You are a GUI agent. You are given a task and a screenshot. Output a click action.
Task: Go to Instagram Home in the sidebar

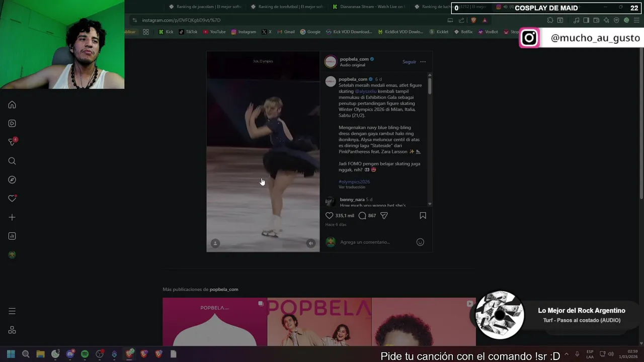[x=12, y=105]
